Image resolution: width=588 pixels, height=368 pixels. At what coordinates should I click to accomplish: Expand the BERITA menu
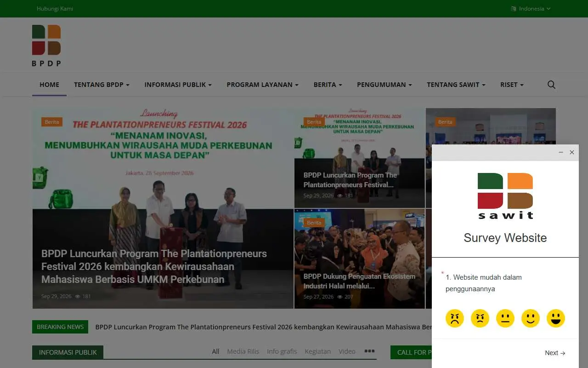[x=328, y=85]
